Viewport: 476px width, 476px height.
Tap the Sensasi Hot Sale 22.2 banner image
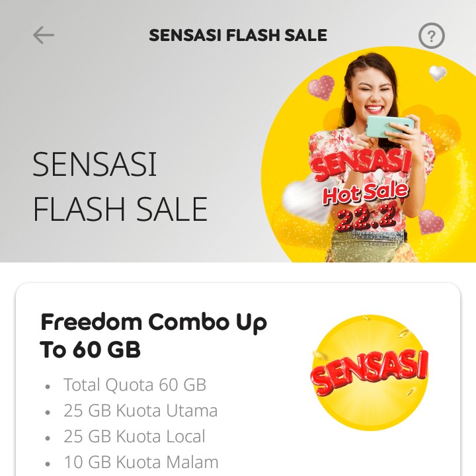click(x=368, y=155)
